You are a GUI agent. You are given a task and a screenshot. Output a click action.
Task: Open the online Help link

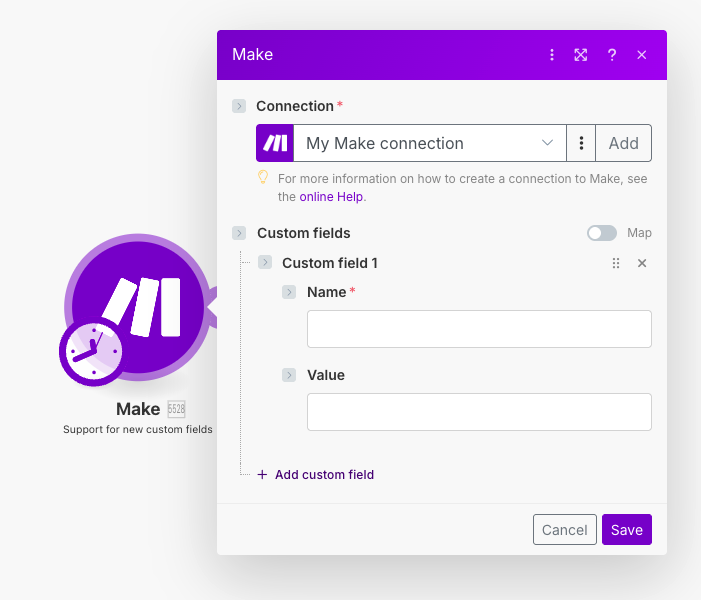click(x=331, y=197)
